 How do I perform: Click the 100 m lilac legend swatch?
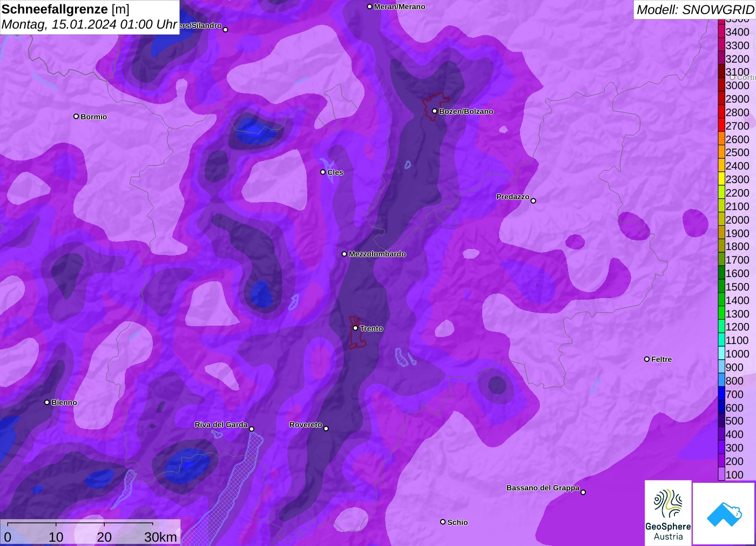point(721,474)
